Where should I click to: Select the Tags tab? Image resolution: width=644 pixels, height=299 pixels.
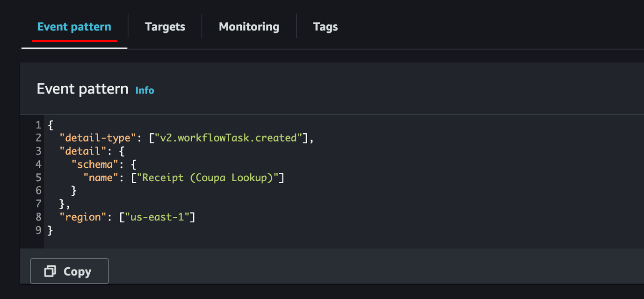click(x=325, y=27)
